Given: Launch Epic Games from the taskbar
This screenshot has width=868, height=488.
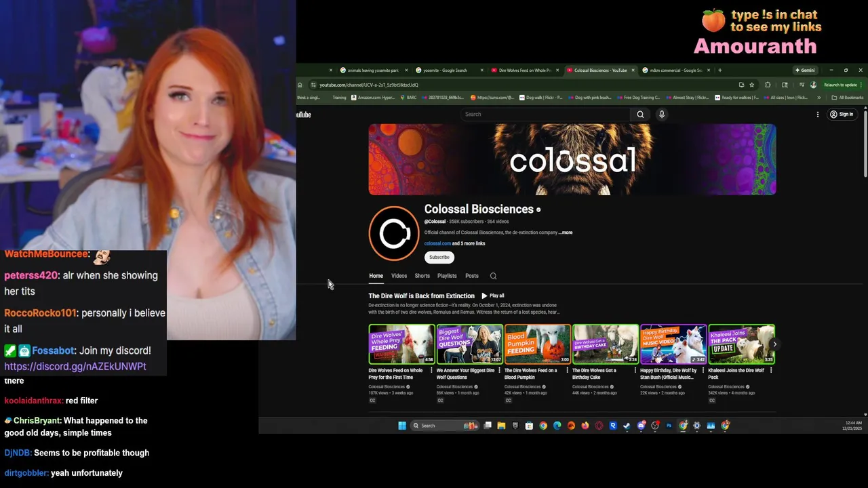Looking at the screenshot, I should (x=515, y=426).
